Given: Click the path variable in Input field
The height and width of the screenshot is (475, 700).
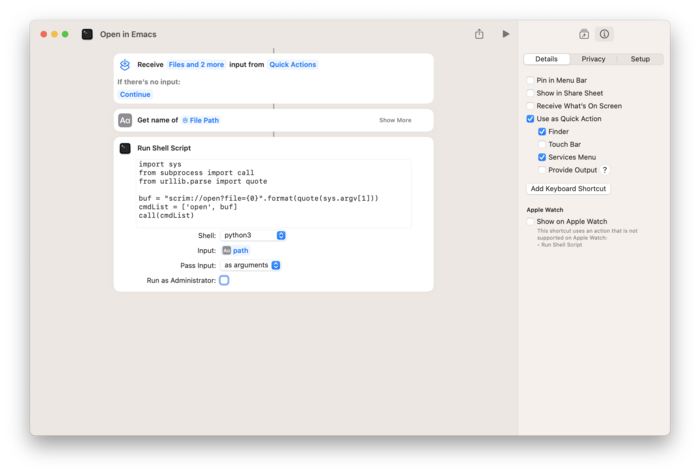Looking at the screenshot, I should coord(235,251).
